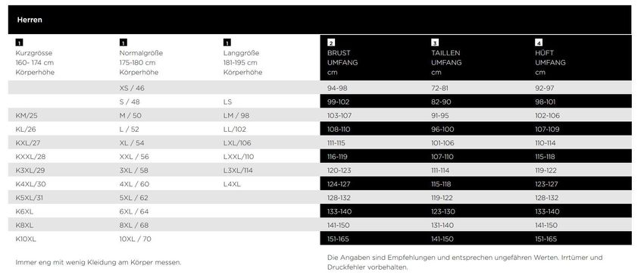Click waist measurement 101-106
Image resolution: width=644 pixels, height=275 pixels.
tap(442, 143)
